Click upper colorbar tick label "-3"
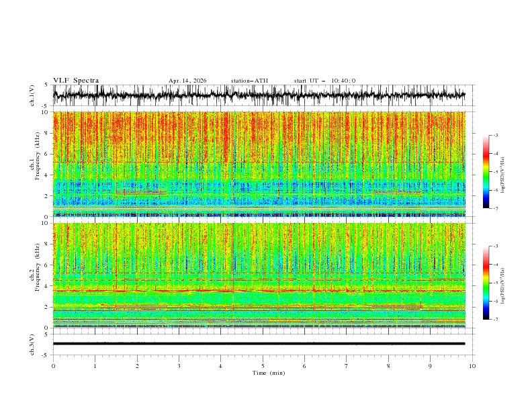The width and height of the screenshot is (532, 411). click(x=496, y=135)
